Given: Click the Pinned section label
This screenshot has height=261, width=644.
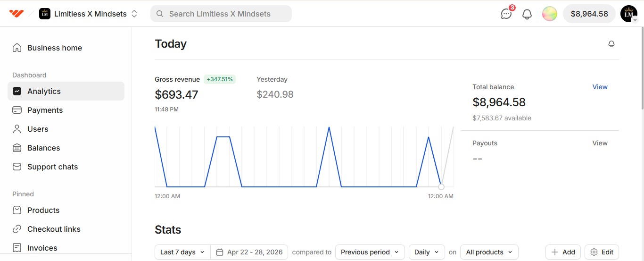Looking at the screenshot, I should point(23,194).
